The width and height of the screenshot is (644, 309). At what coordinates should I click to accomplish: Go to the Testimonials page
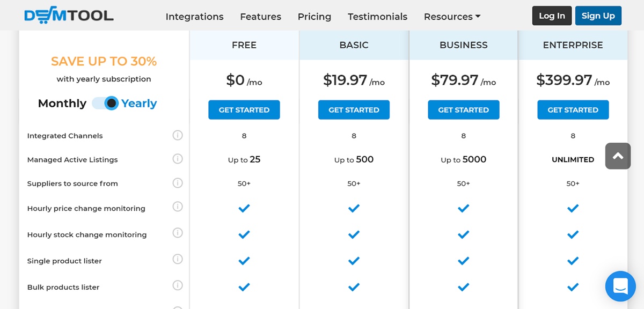click(x=377, y=17)
